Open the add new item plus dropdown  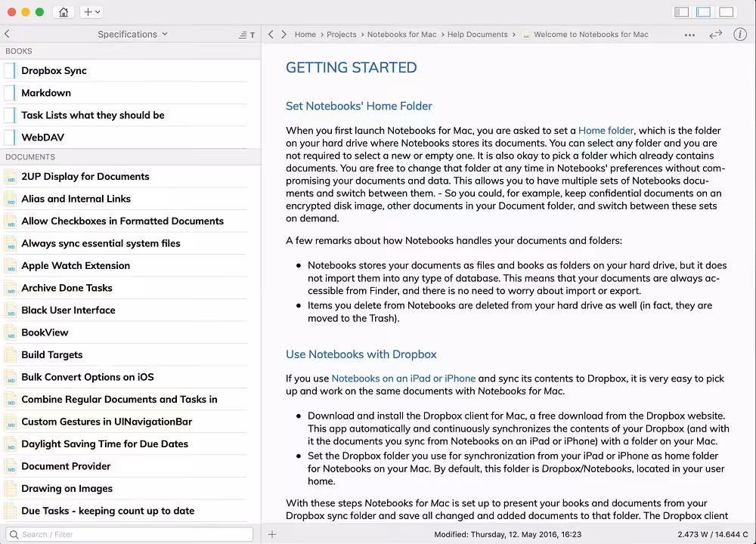[91, 12]
